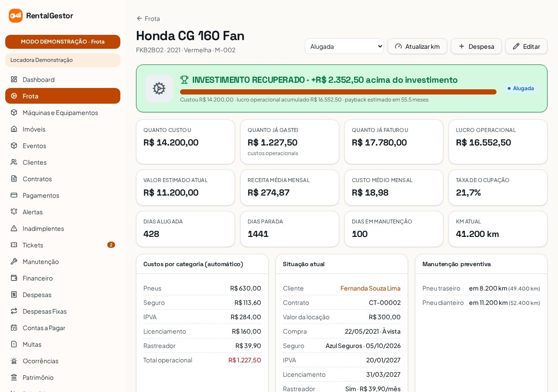This screenshot has height=392, width=558.
Task: Click the Valor estimado atual R$ 11.200,00
Action: pyautogui.click(x=171, y=192)
